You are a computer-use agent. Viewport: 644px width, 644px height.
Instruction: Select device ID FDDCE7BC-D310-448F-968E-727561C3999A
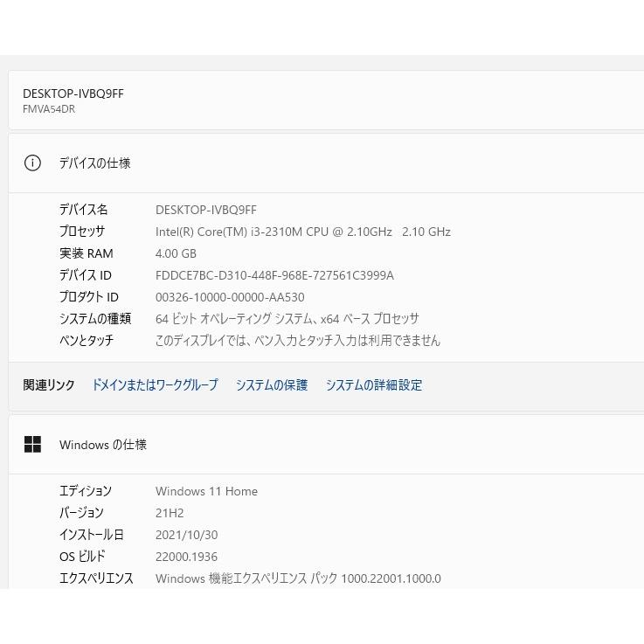(274, 275)
